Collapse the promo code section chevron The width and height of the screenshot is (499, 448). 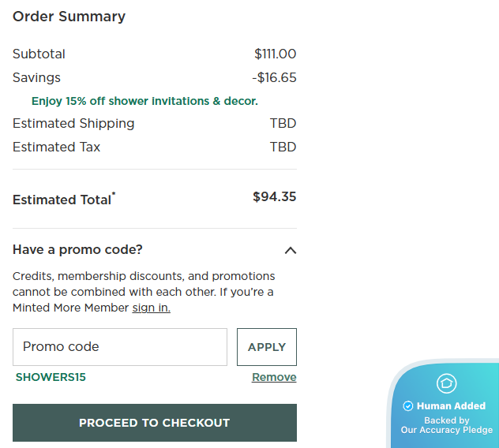[x=290, y=251]
